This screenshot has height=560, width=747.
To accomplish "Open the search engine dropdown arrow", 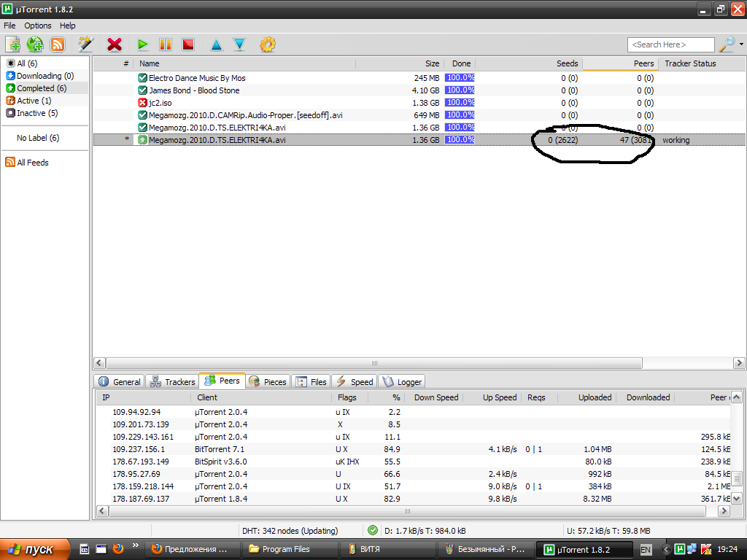I will pyautogui.click(x=741, y=44).
